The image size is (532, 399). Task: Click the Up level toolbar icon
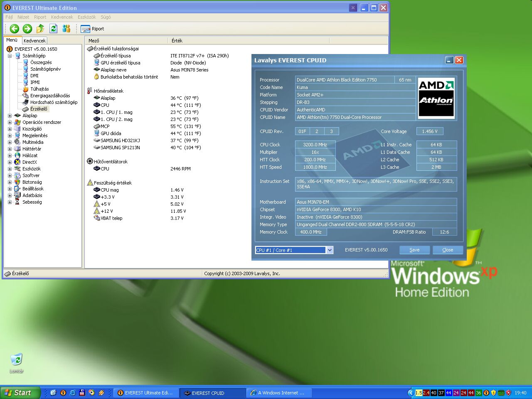[x=40, y=29]
